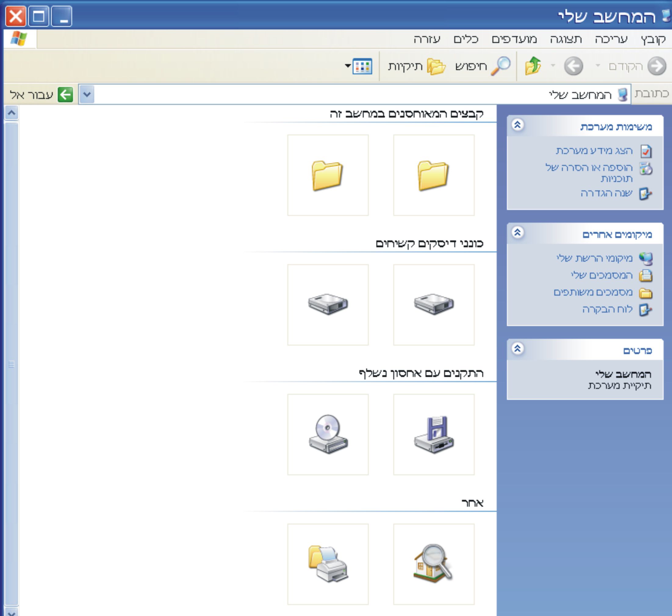This screenshot has width=672, height=616.
Task: Collapse the System Tasks (משימות מערכת) panel
Action: [517, 125]
